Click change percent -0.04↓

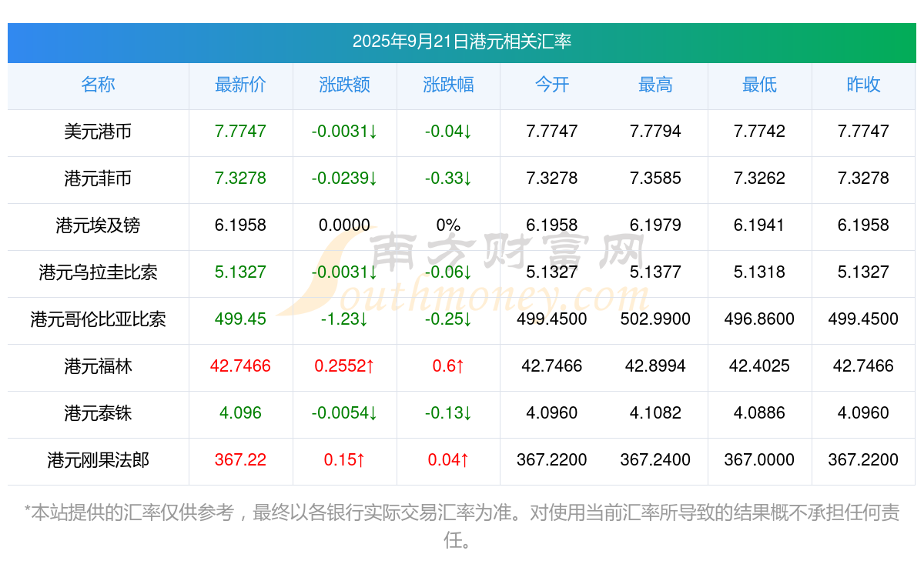click(x=448, y=132)
